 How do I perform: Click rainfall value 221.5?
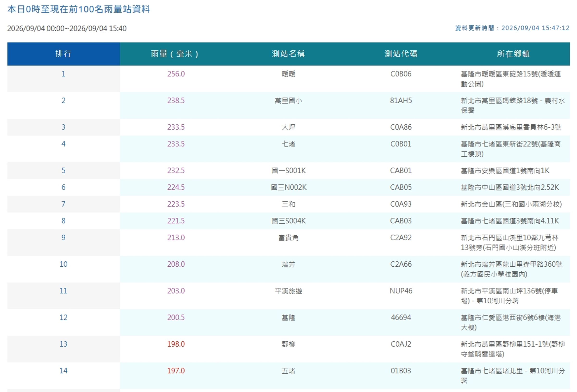point(176,221)
